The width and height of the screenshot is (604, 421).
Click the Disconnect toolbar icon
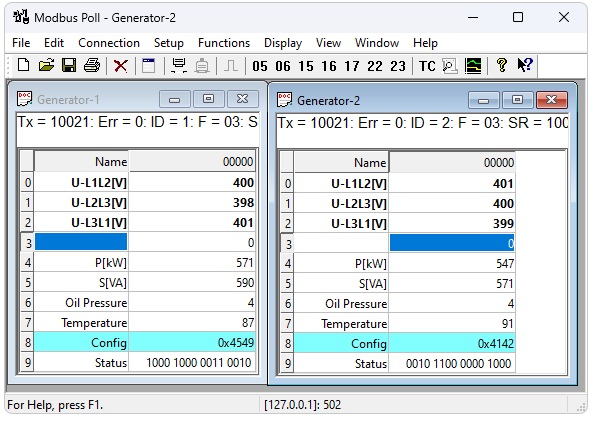coord(201,65)
